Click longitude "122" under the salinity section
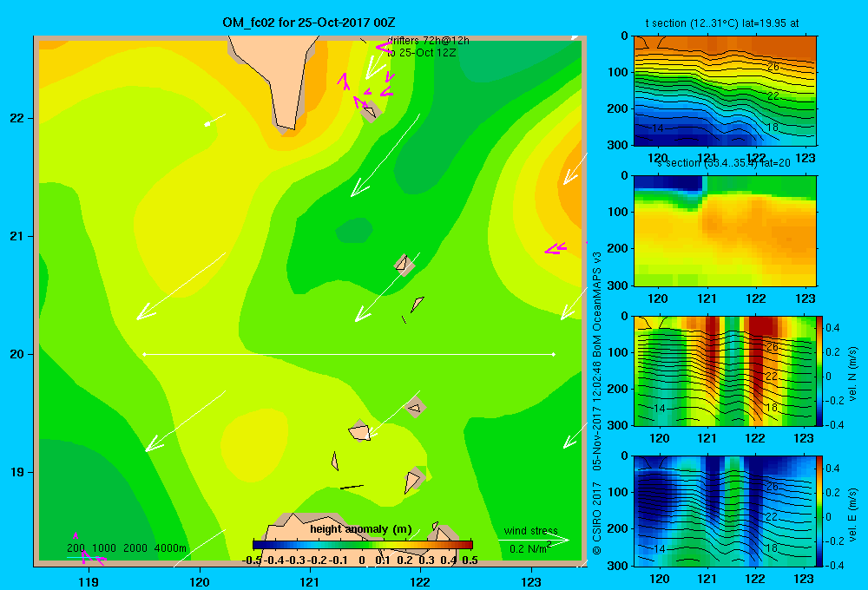 [x=756, y=298]
